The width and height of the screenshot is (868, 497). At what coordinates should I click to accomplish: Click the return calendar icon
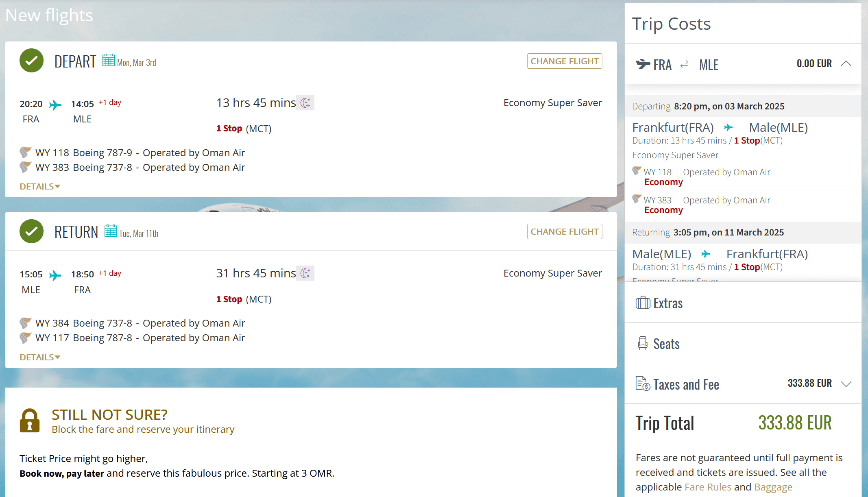110,231
